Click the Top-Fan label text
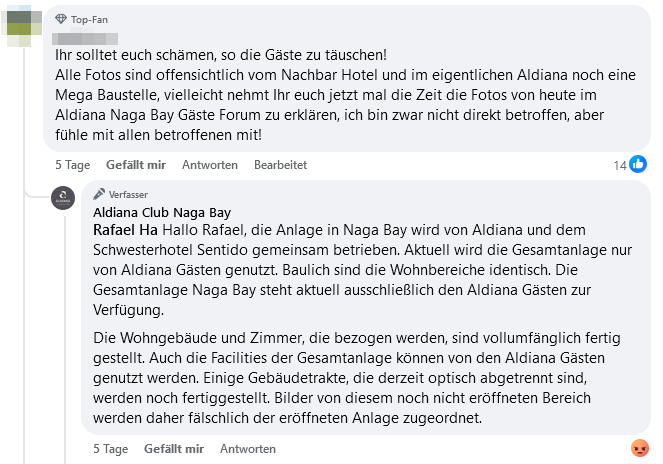Screen dimensions: 663x464 pos(89,19)
